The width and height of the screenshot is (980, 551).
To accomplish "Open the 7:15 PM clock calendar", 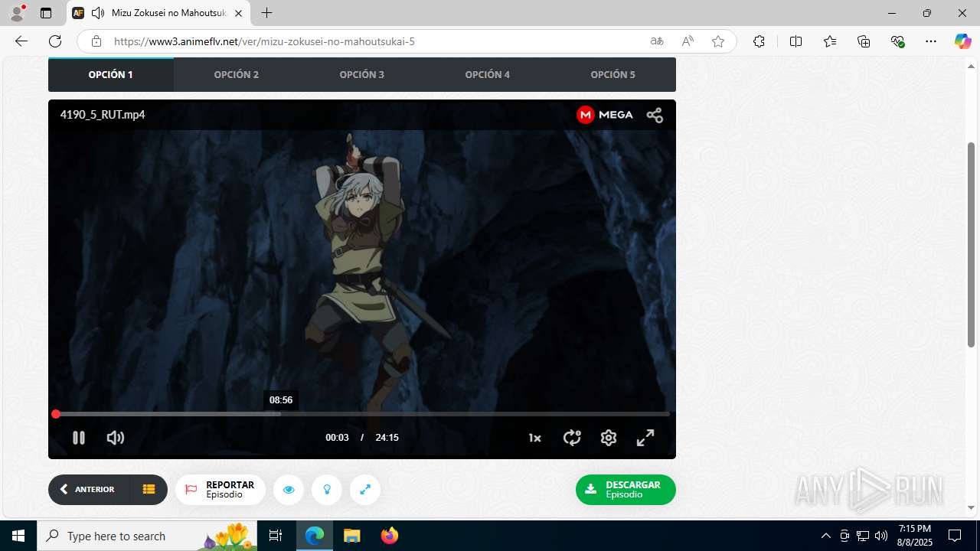I will [915, 536].
